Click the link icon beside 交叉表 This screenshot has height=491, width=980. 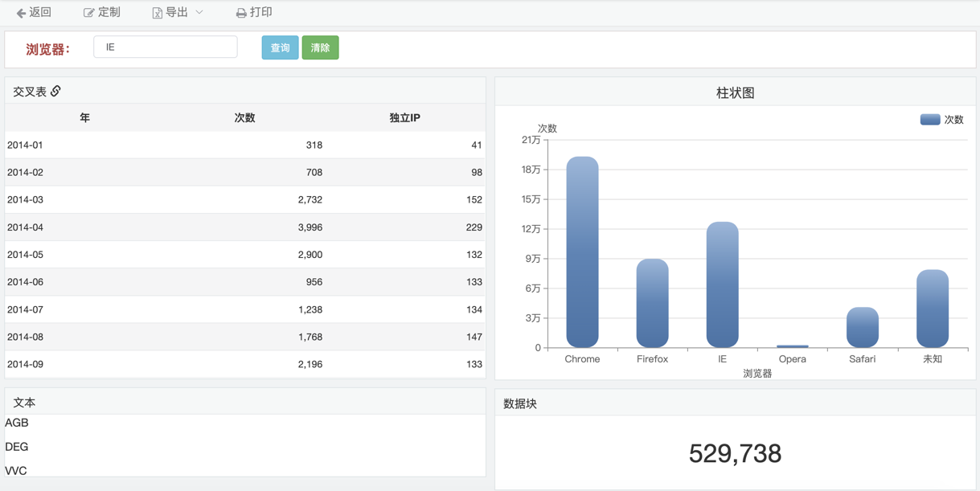click(x=55, y=91)
